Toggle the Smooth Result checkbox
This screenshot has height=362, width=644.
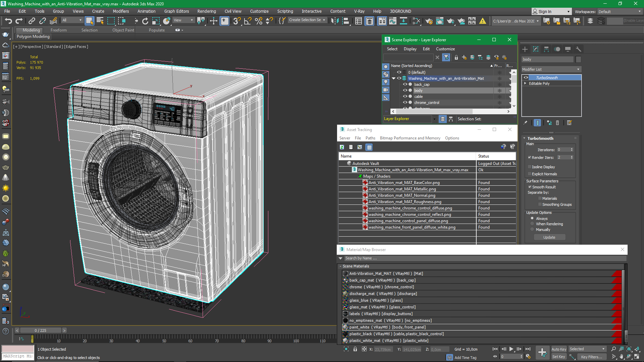click(x=530, y=187)
